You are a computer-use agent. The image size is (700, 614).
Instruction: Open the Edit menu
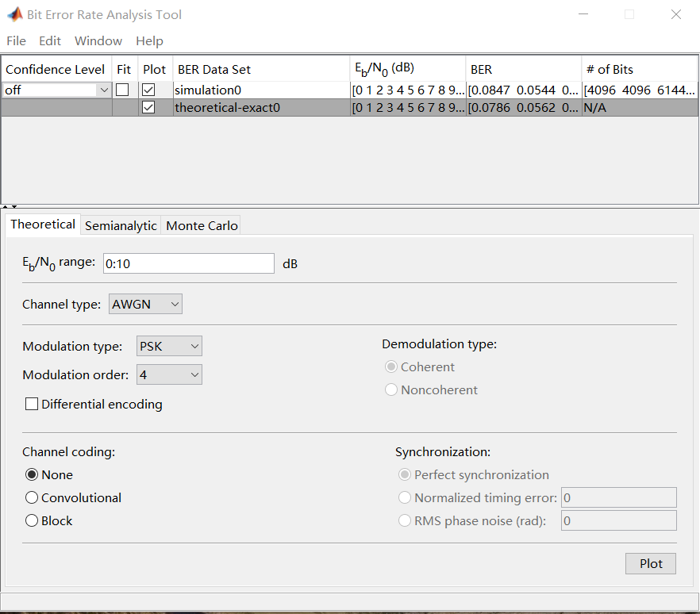49,41
